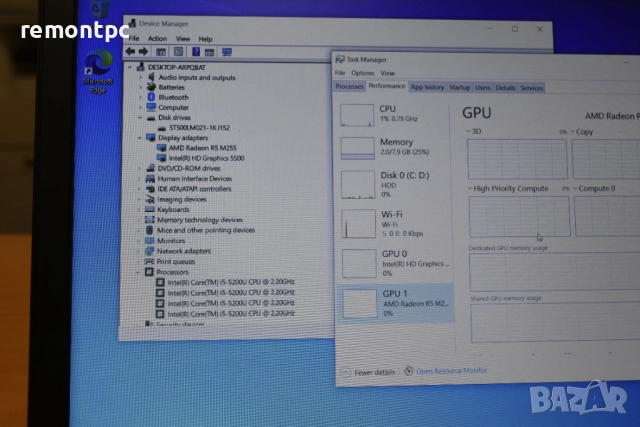This screenshot has width=640, height=427.
Task: Click Keyboards category icon
Action: coord(150,209)
